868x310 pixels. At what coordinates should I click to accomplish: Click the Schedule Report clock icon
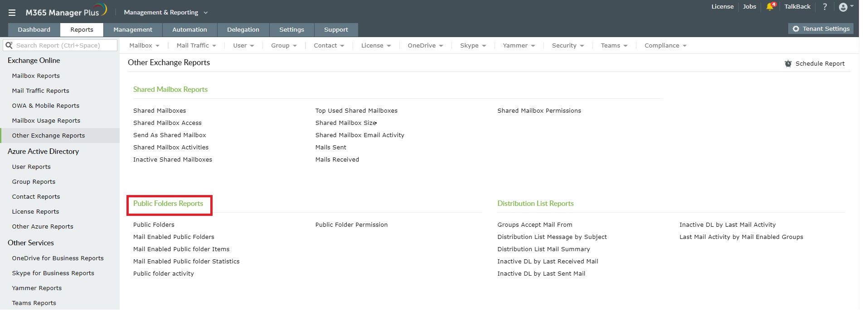(788, 64)
